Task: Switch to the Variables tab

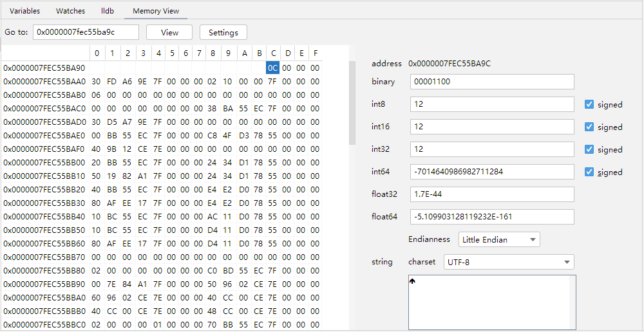Action: tap(24, 11)
